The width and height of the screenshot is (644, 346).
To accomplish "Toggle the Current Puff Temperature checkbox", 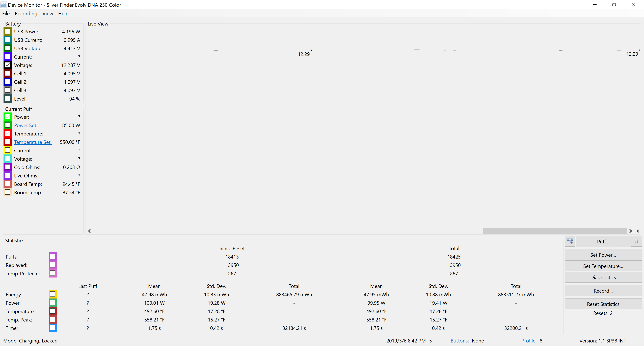I will point(8,134).
